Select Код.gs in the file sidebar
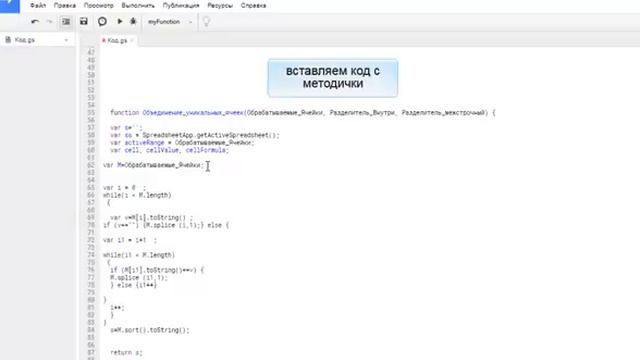640x360 pixels. pyautogui.click(x=25, y=40)
